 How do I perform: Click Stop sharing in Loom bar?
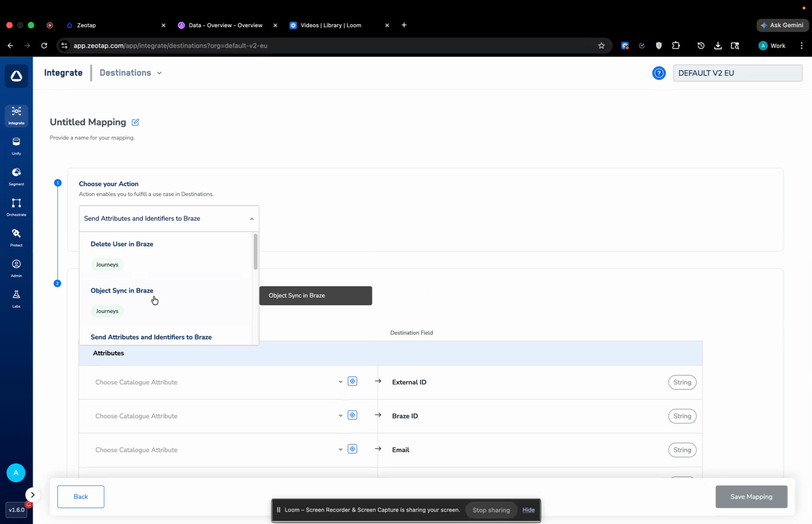point(491,510)
